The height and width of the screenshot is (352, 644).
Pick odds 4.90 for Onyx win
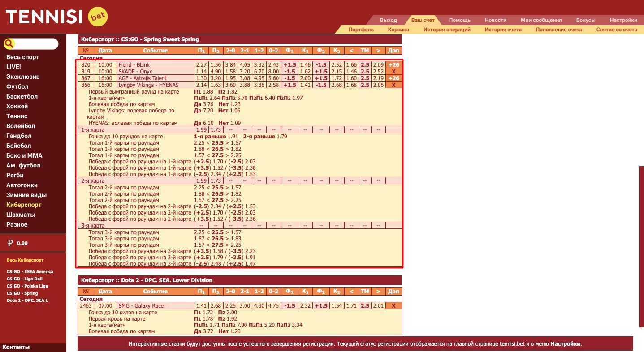216,72
